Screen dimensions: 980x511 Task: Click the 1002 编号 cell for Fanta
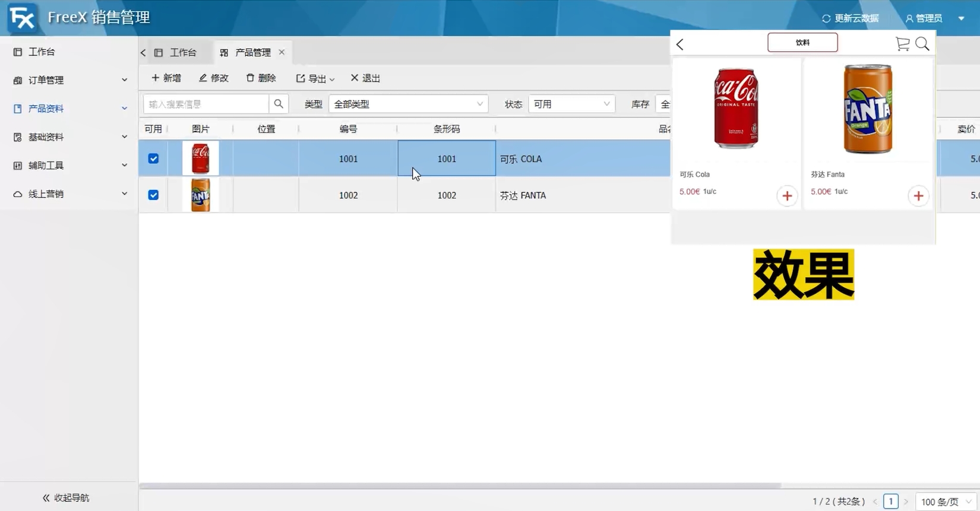point(349,195)
